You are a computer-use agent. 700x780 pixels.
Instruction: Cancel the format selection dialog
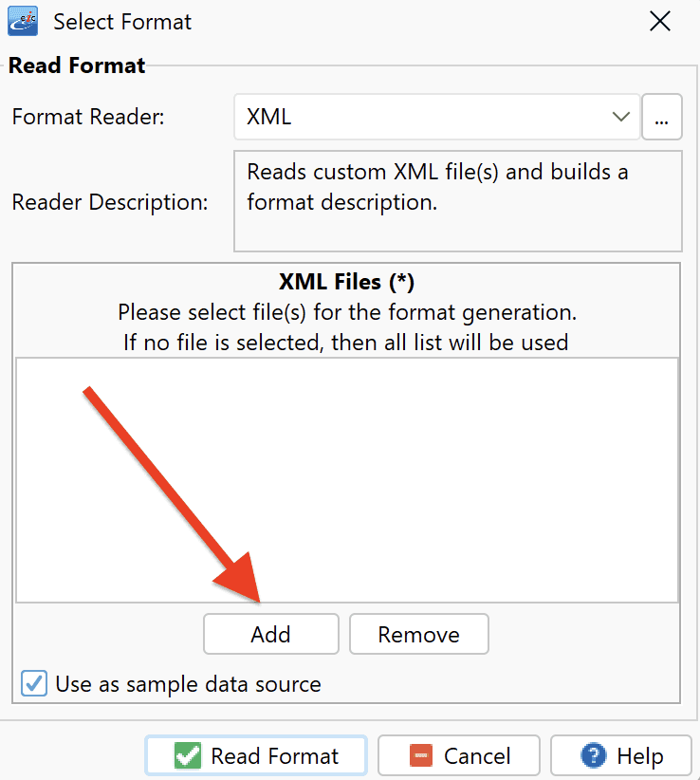pyautogui.click(x=459, y=755)
